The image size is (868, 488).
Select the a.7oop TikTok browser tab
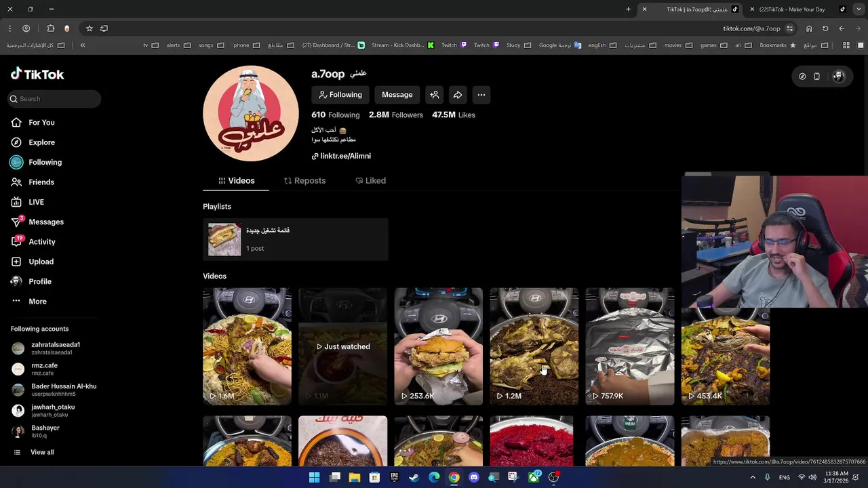pyautogui.click(x=692, y=9)
